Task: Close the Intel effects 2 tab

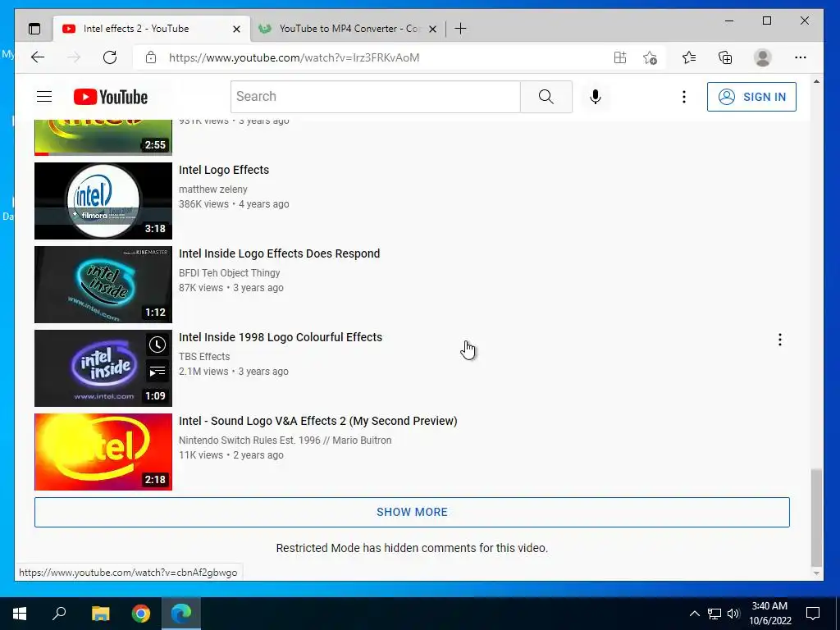Action: (236, 29)
